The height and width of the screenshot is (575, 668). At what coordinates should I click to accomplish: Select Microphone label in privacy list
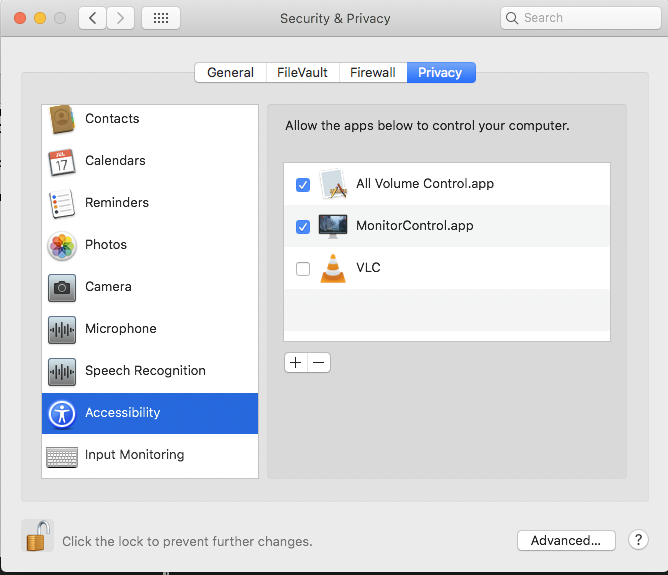[121, 328]
